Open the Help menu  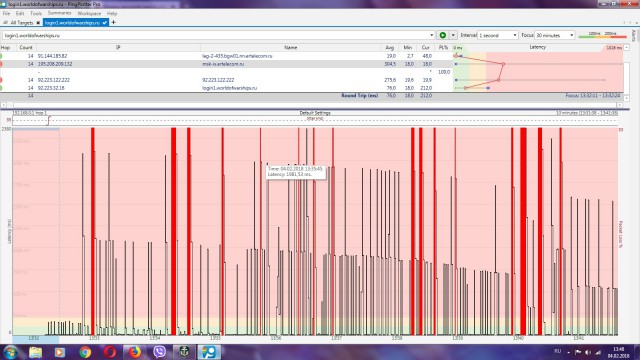(112, 13)
